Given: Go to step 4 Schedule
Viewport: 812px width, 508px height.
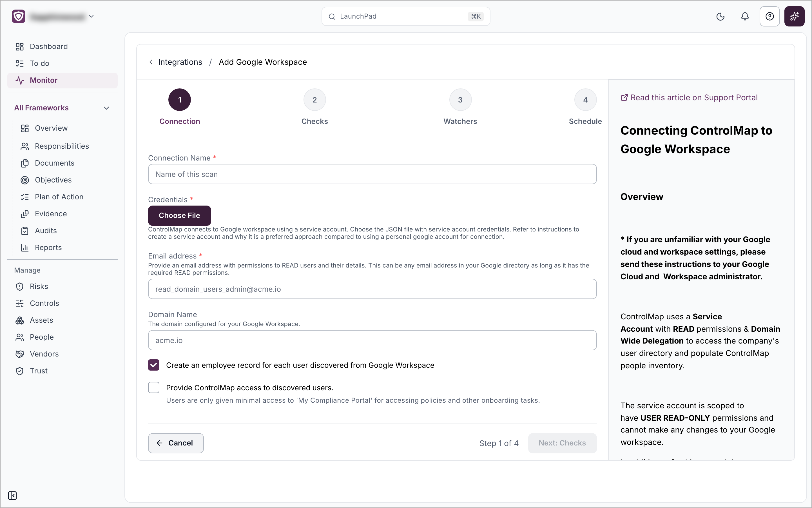Looking at the screenshot, I should pos(585,100).
